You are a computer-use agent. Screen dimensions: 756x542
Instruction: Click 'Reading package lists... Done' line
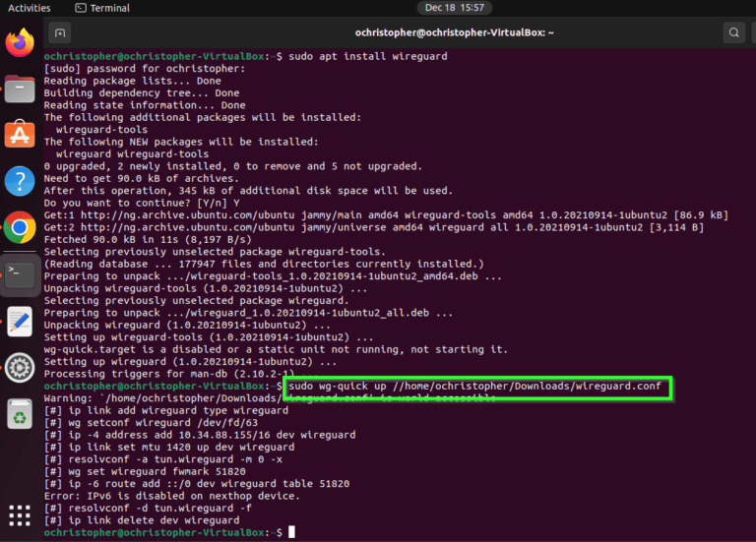[x=132, y=81]
